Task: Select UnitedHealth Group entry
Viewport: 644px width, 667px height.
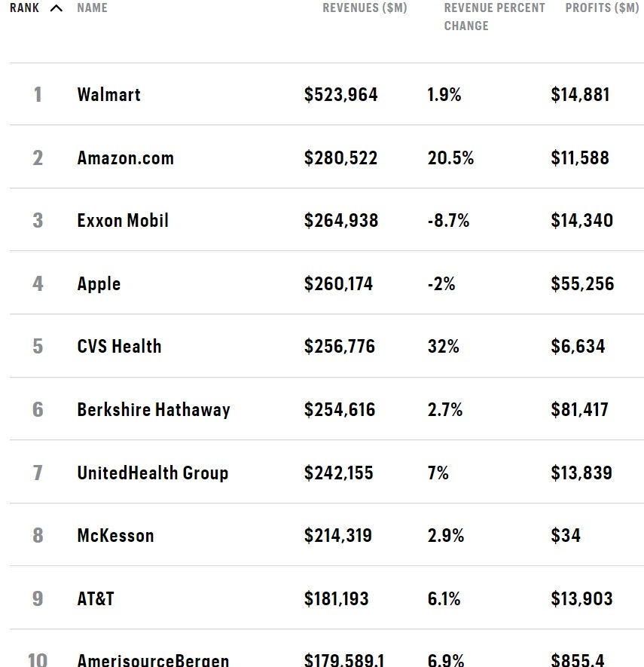Action: point(152,473)
